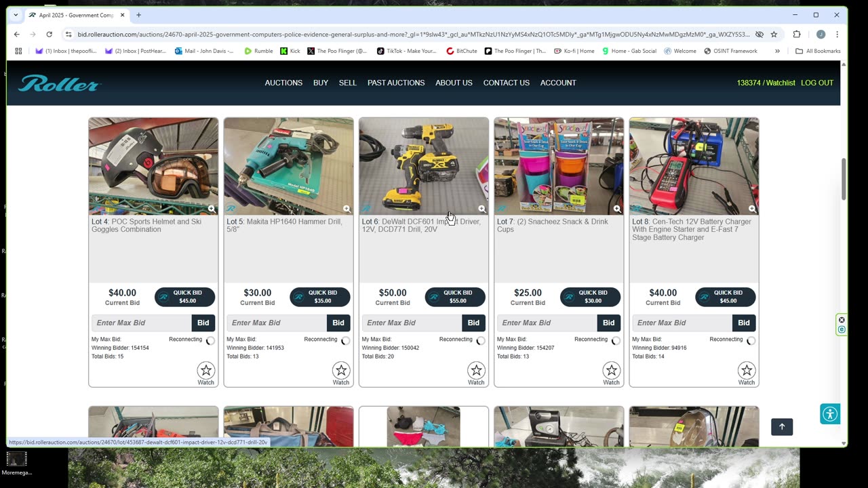Open the zoom magnifier on Lot 6 image
Image resolution: width=868 pixels, height=488 pixels.
[x=481, y=209]
